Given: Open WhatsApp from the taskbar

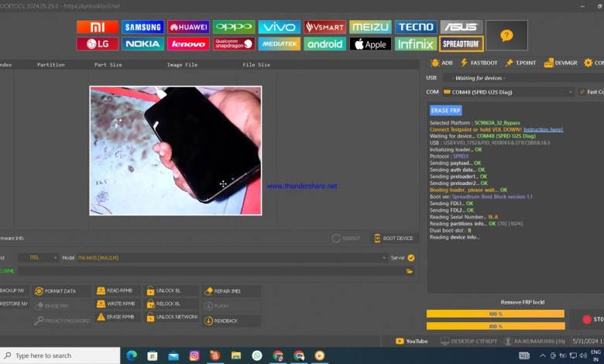Looking at the screenshot, I should 257,355.
